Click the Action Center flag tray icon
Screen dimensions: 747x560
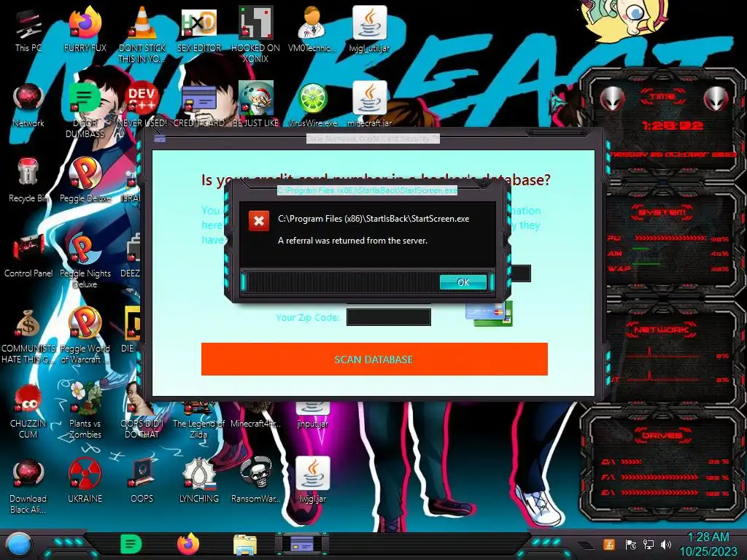[631, 544]
